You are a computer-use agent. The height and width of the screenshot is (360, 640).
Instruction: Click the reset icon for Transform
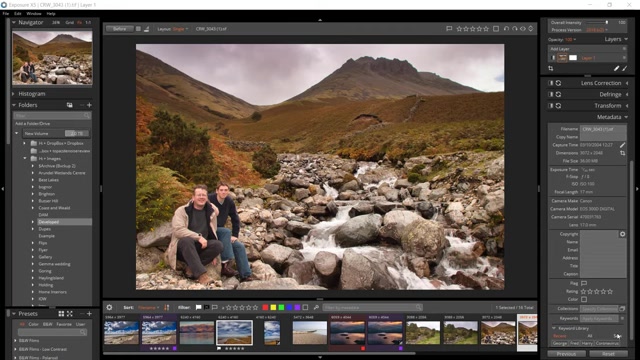[x=558, y=106]
